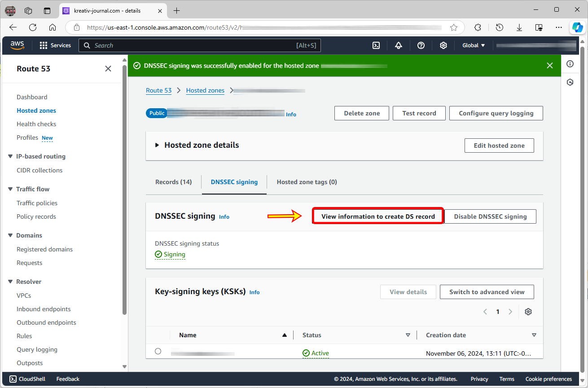Switch to the Records (14) tab
588x388 pixels.
173,182
